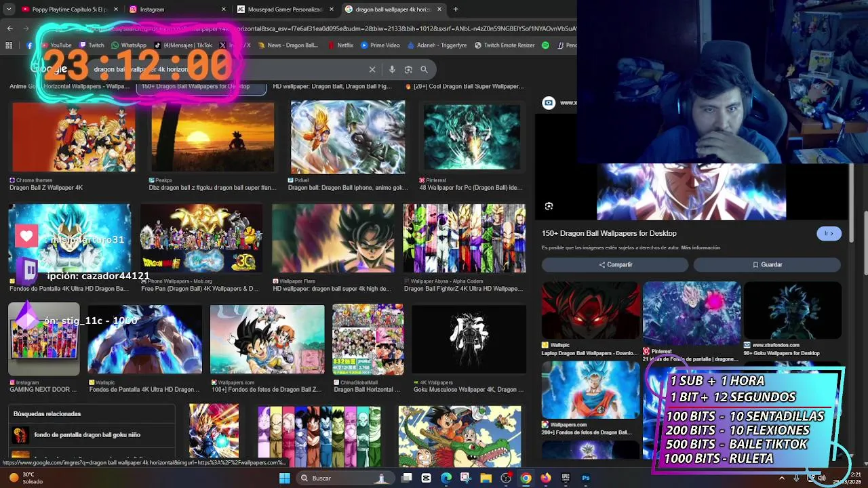Open the Twitch bookmark
868x488 pixels.
pos(90,45)
